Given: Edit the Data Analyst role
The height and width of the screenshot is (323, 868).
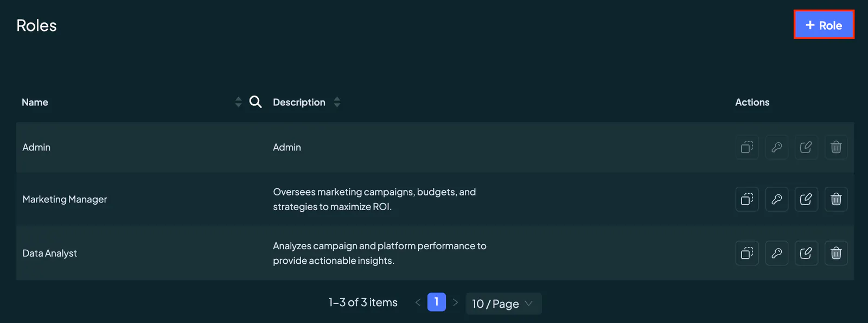Looking at the screenshot, I should tap(806, 253).
